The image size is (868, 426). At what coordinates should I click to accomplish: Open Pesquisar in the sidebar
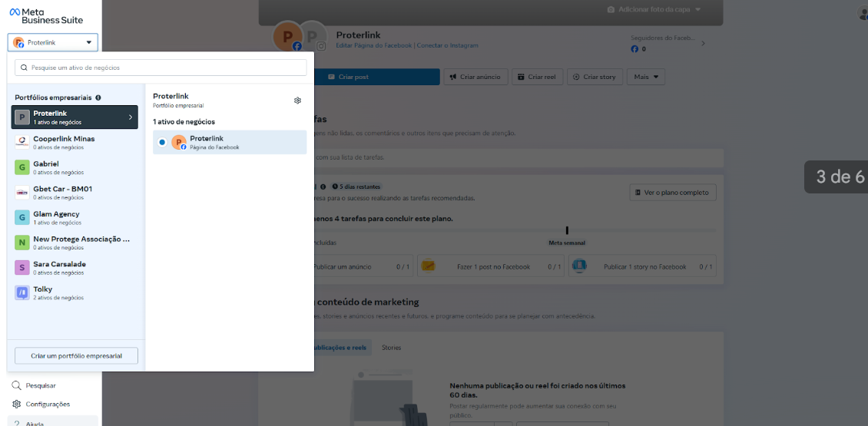point(41,385)
